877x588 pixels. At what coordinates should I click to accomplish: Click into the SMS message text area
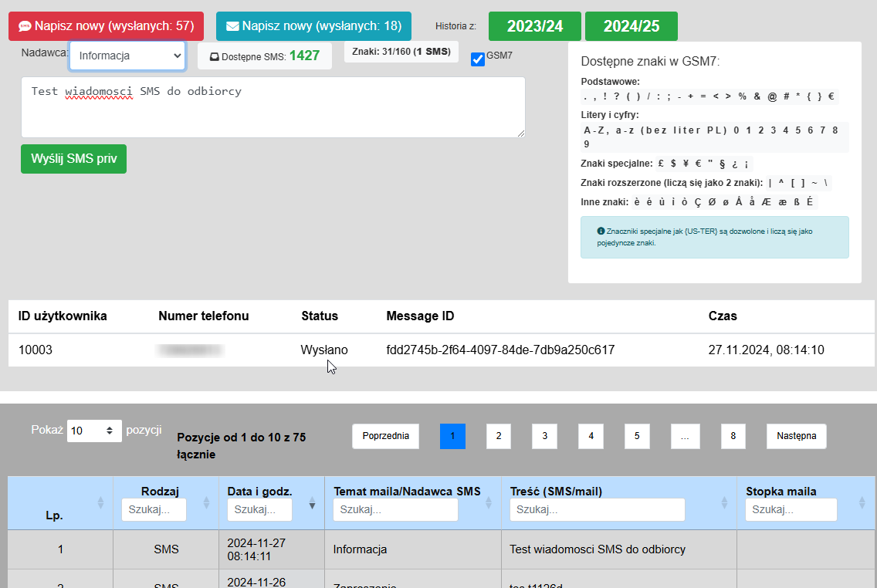coord(273,107)
